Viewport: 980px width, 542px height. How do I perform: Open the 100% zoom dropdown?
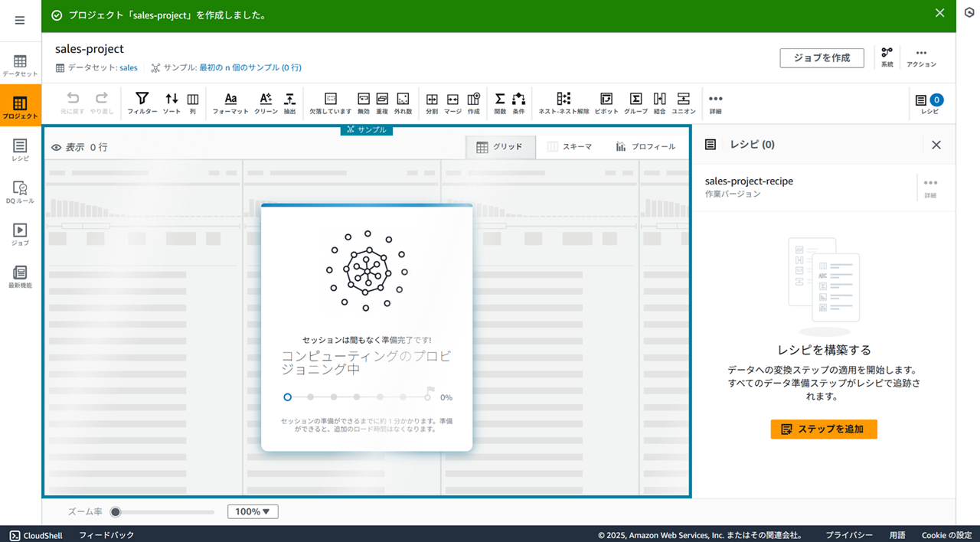(x=253, y=512)
